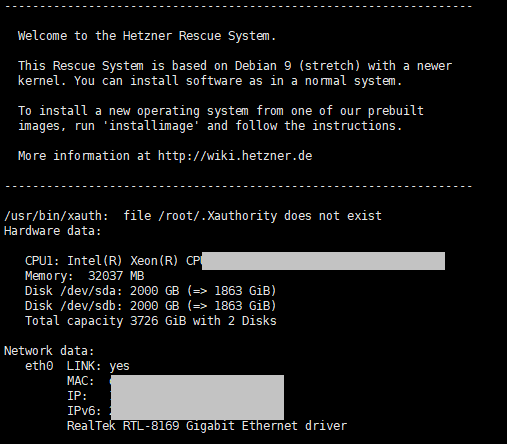Click the RealTek RTL-8169 driver line
This screenshot has height=444, width=507.
[207, 426]
